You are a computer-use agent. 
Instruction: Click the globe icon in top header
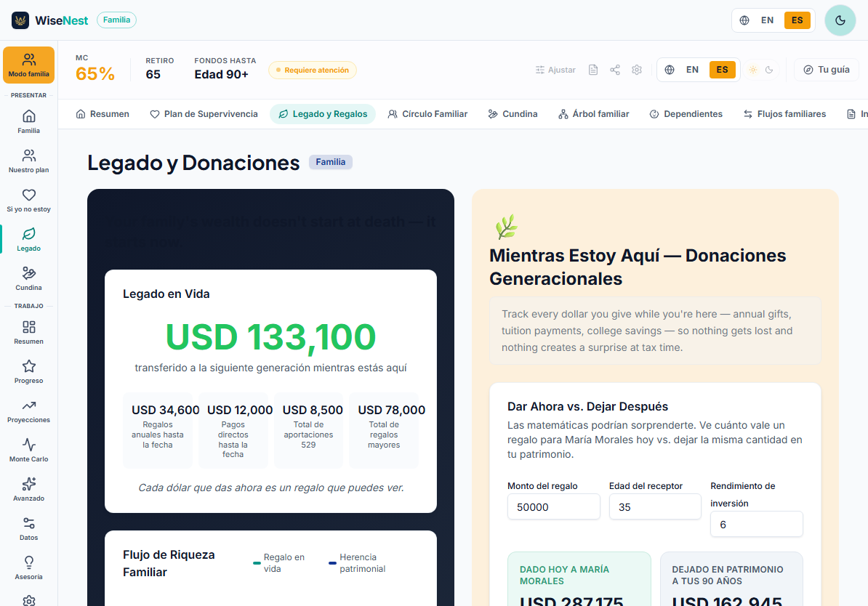pyautogui.click(x=744, y=20)
